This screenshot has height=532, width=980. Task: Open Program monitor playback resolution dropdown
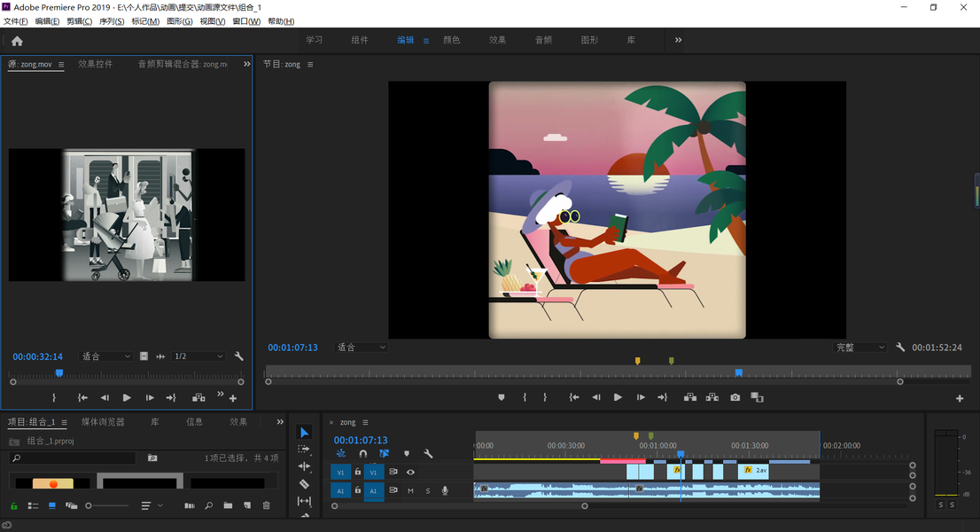860,347
